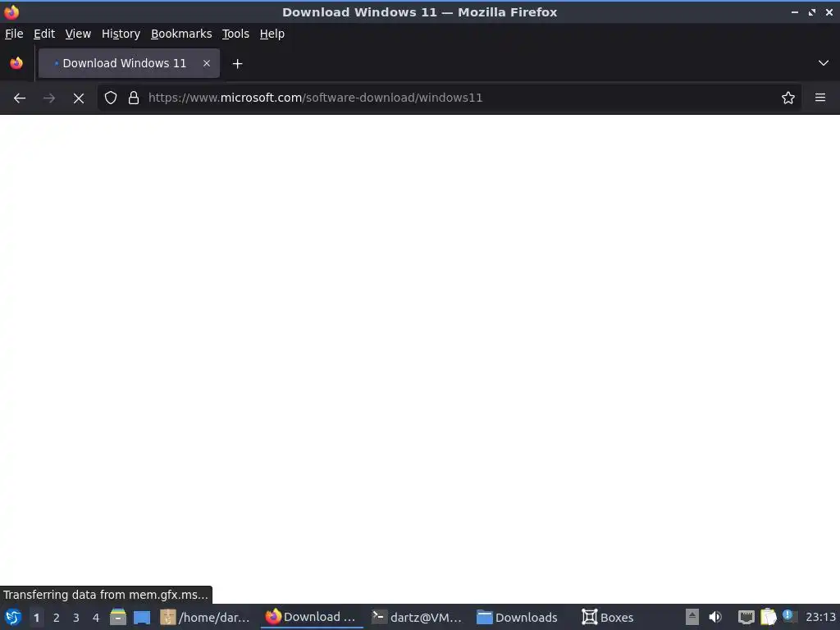The image size is (840, 630).
Task: Close the Download Windows 11 tab
Action: tap(207, 63)
